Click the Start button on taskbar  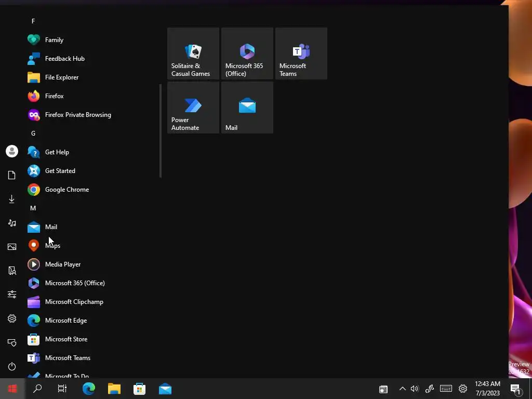pyautogui.click(x=12, y=389)
